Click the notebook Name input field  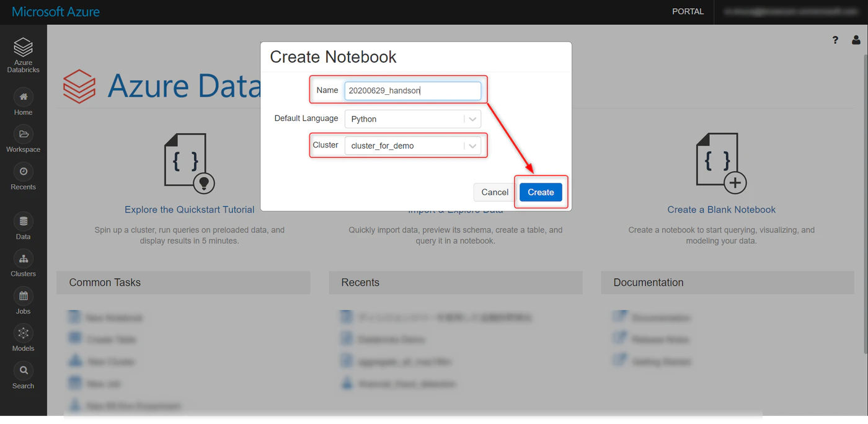click(x=413, y=91)
